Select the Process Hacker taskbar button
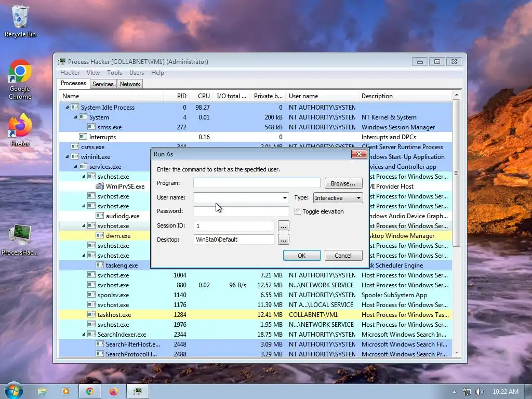The width and height of the screenshot is (532, 399). pyautogui.click(x=137, y=392)
